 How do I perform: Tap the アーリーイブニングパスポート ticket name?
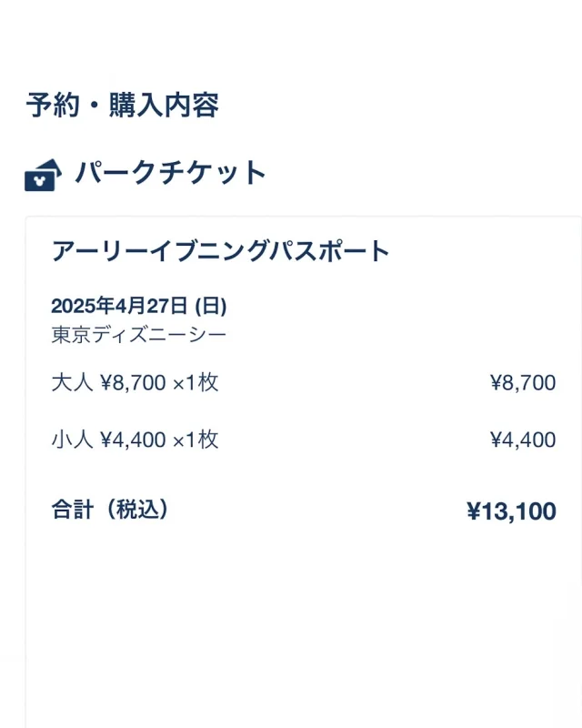[x=220, y=251]
